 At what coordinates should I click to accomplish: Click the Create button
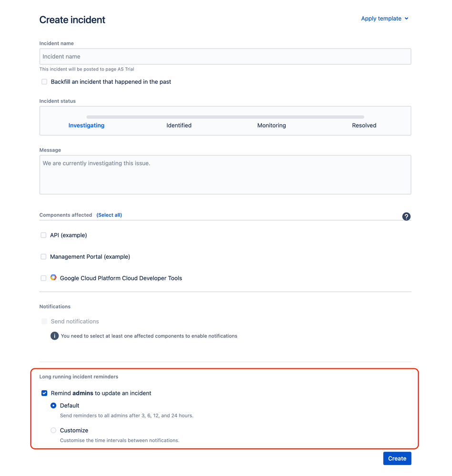pyautogui.click(x=397, y=458)
